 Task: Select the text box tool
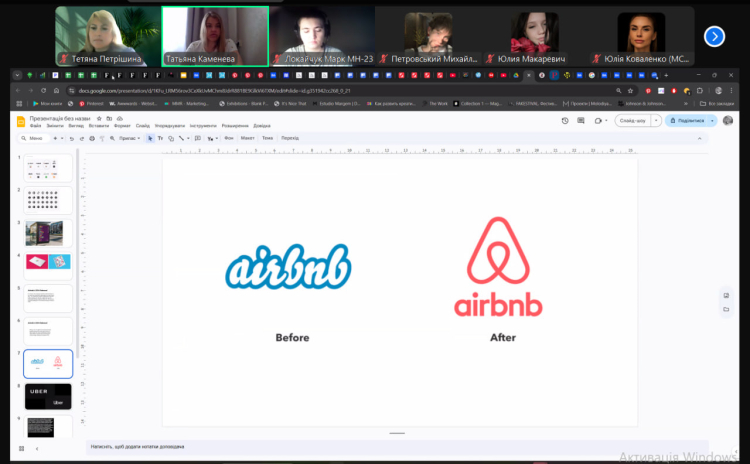pos(160,138)
